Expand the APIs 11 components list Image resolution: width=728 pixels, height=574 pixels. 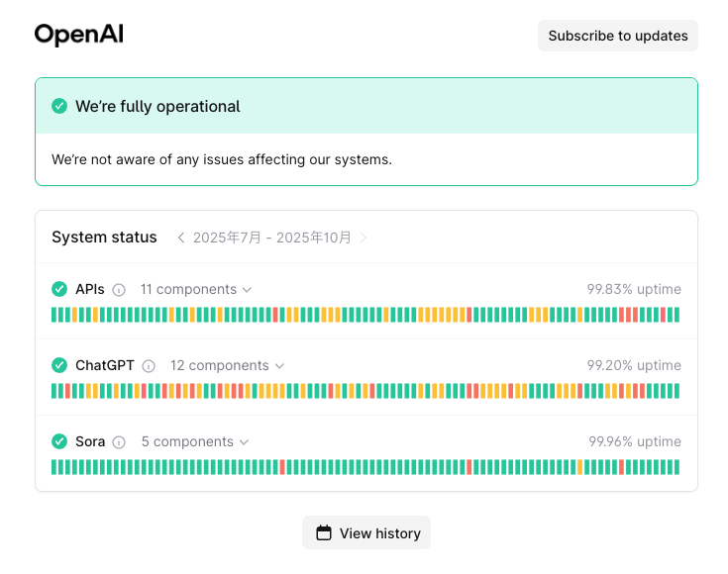click(196, 290)
